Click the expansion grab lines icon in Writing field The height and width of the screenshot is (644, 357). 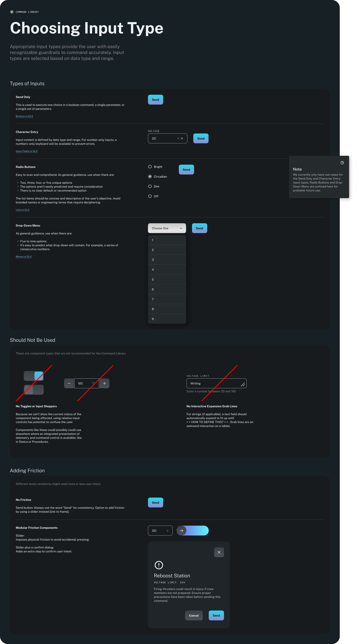(x=243, y=384)
